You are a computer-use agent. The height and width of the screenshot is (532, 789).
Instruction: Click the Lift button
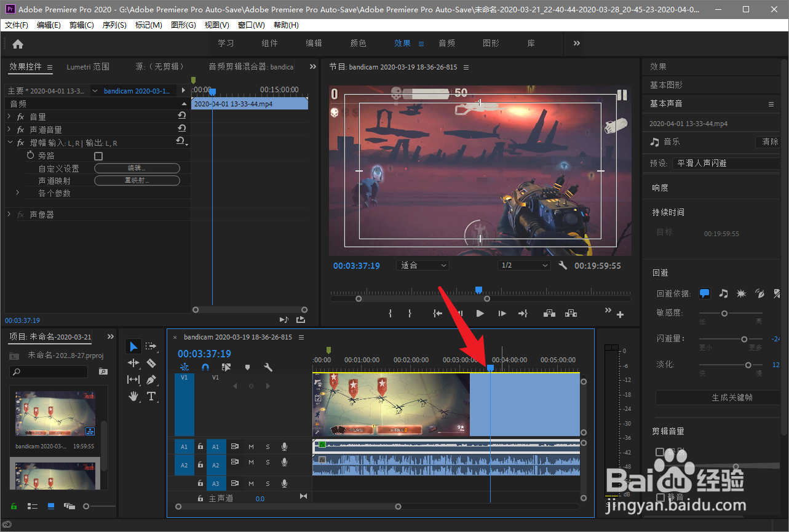click(550, 314)
